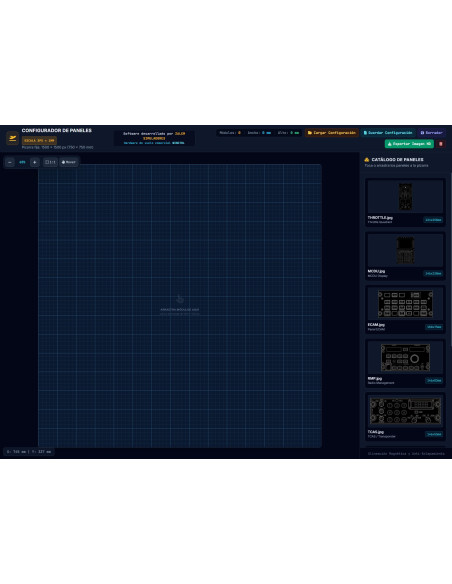Click the size badge on THROTTLE card
The height and width of the screenshot is (584, 452).
click(x=433, y=220)
